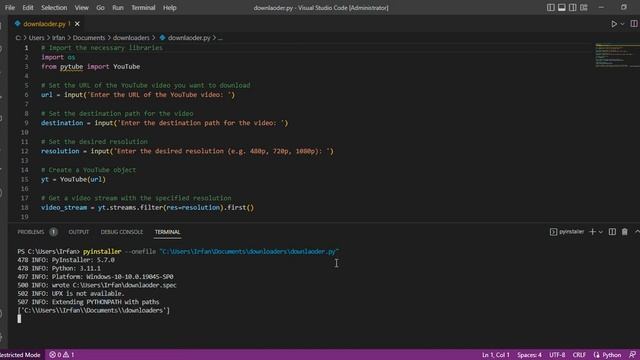Click the 'pytube' word on line 3

coord(71,67)
